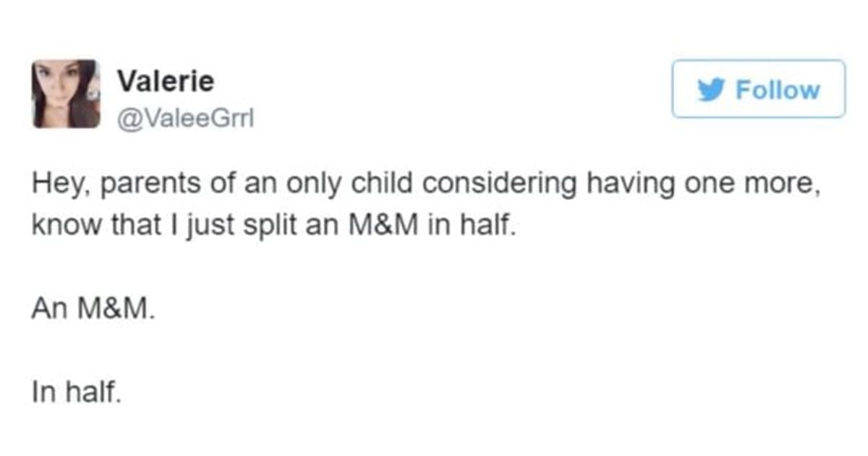
Task: Click the standalone line An M&M.
Action: coord(93,310)
